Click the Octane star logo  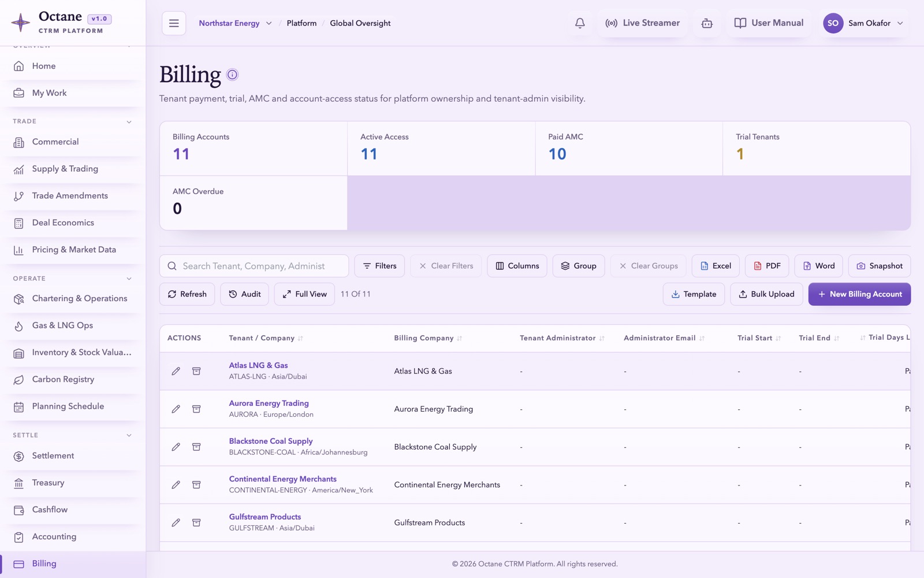(21, 23)
